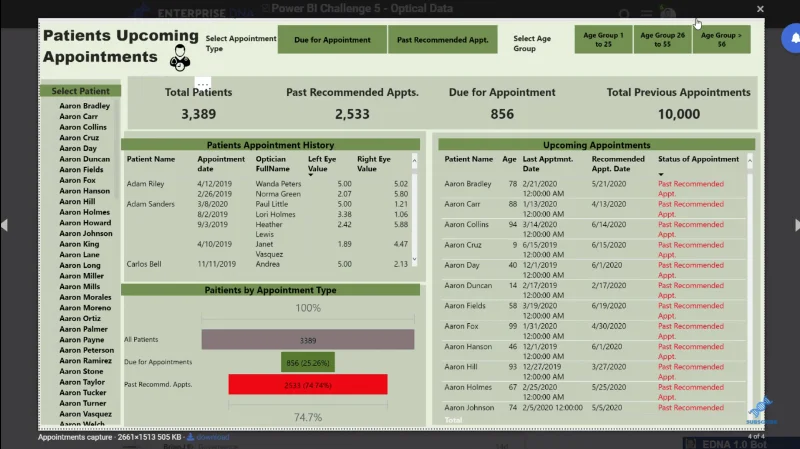
Task: Toggle the Past Recommended Appt. filter
Action: pos(442,40)
